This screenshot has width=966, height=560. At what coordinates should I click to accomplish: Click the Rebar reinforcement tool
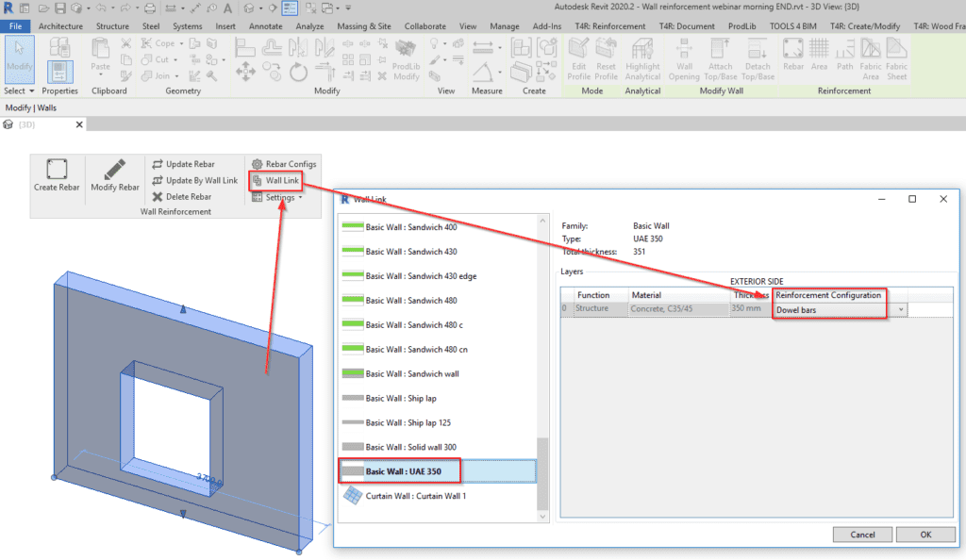793,54
